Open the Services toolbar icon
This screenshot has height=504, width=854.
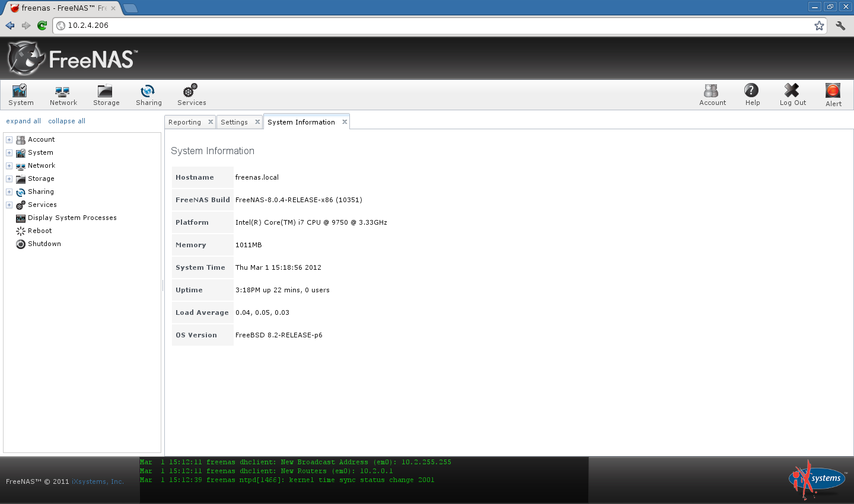click(x=191, y=95)
